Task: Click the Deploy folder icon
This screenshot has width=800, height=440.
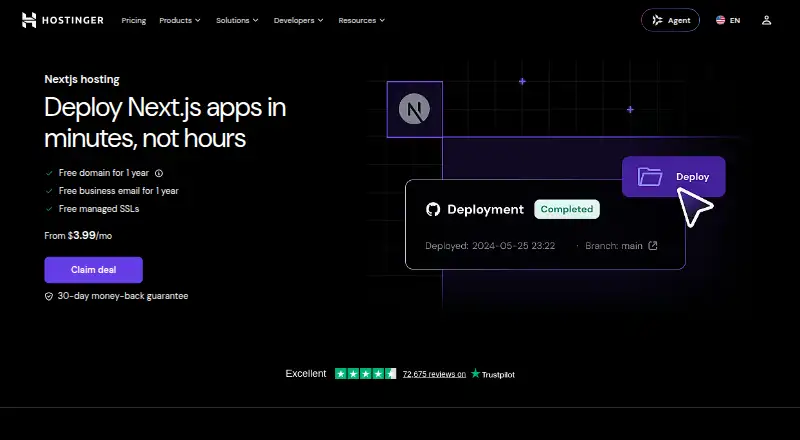Action: pos(649,177)
